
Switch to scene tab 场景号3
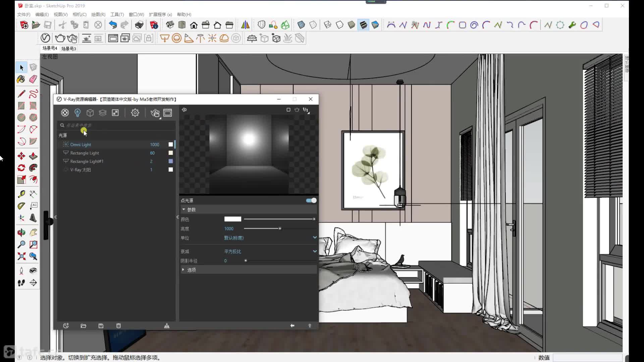(x=69, y=49)
